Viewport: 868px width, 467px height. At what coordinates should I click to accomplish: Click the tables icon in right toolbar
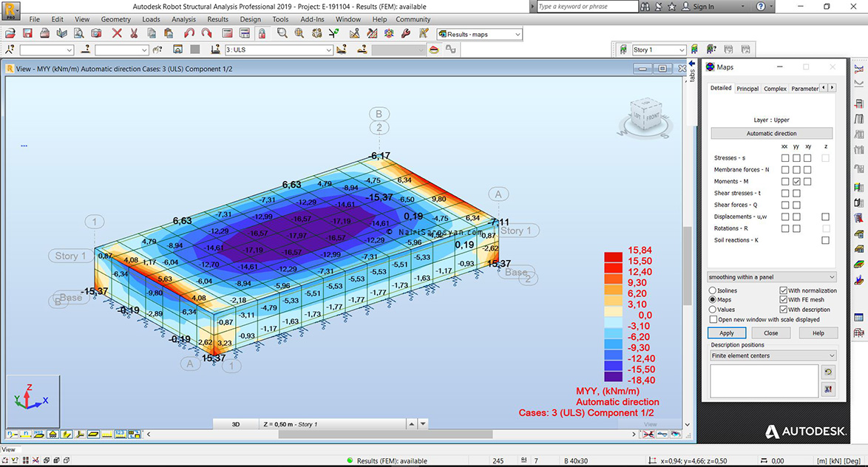tap(859, 318)
